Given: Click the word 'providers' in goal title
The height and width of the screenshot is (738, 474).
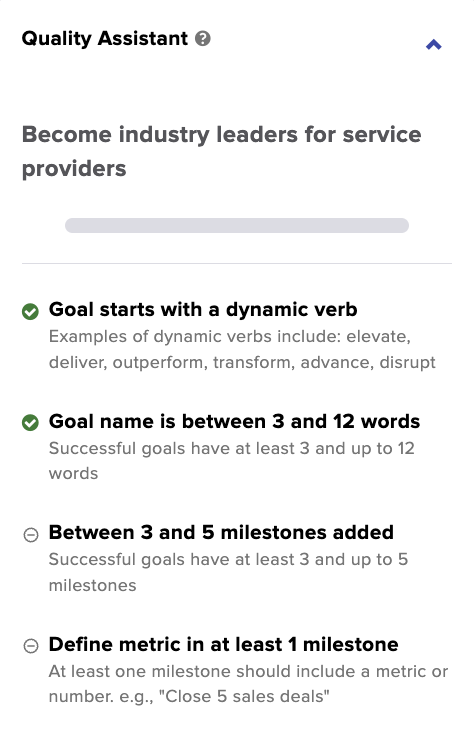Looking at the screenshot, I should point(74,169).
